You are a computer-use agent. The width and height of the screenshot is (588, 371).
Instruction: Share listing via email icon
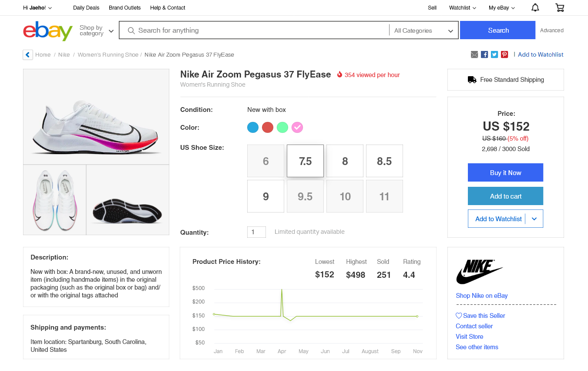474,54
